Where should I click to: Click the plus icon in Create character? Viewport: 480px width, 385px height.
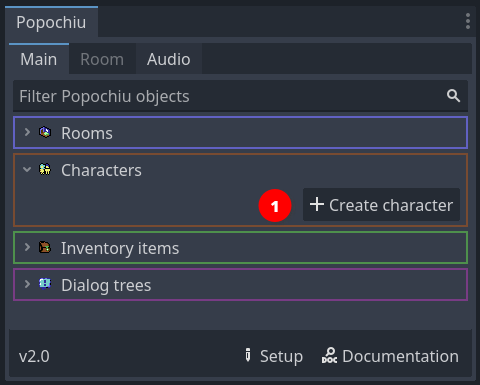(x=317, y=204)
